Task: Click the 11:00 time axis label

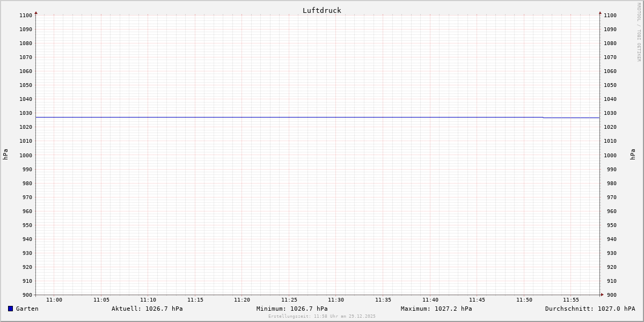Action: pos(54,300)
